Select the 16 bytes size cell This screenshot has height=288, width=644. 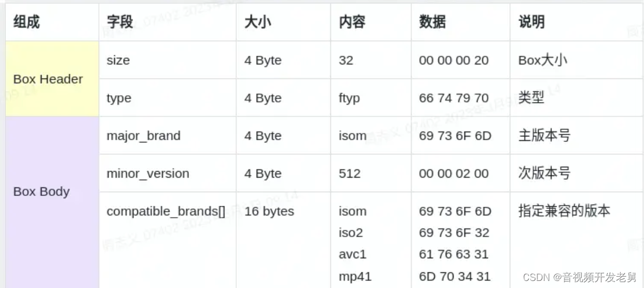tap(283, 240)
